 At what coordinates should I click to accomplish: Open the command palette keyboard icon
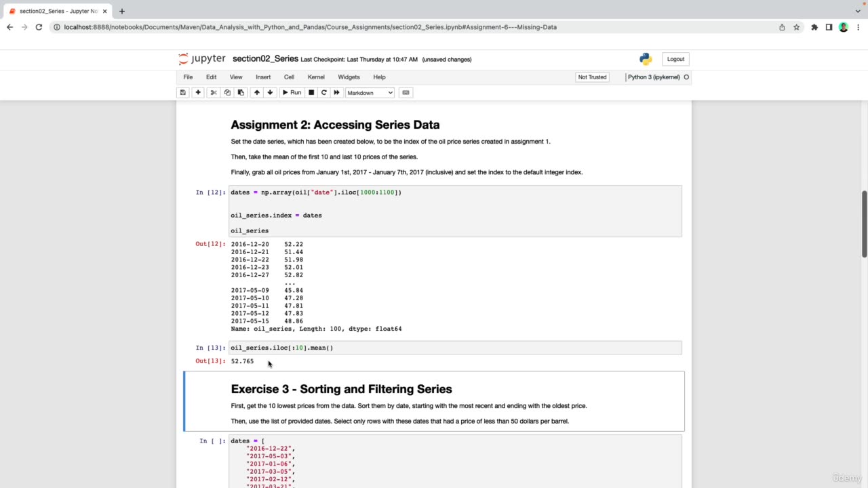click(x=406, y=93)
